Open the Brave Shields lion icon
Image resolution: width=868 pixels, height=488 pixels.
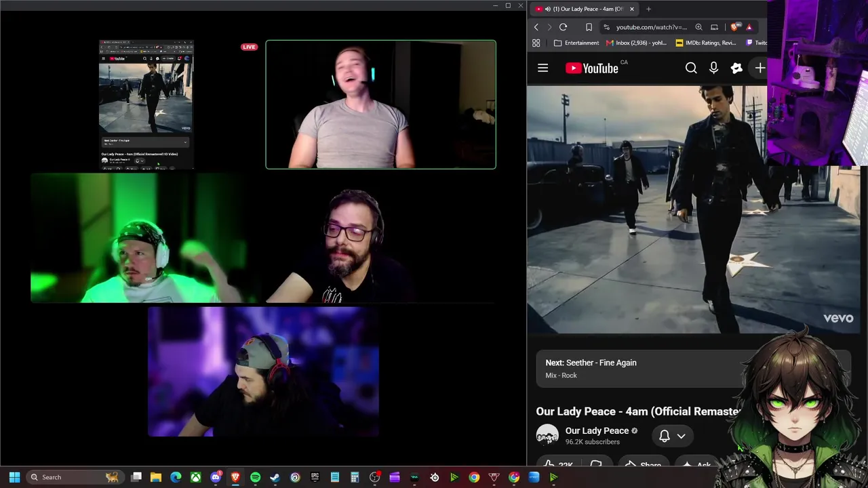click(734, 27)
